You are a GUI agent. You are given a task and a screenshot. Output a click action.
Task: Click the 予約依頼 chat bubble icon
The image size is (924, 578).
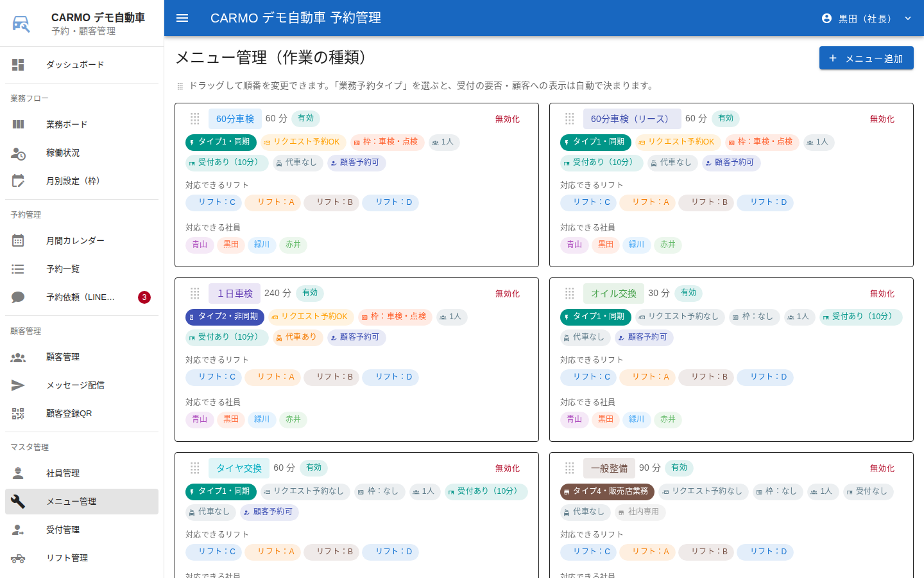pos(18,297)
